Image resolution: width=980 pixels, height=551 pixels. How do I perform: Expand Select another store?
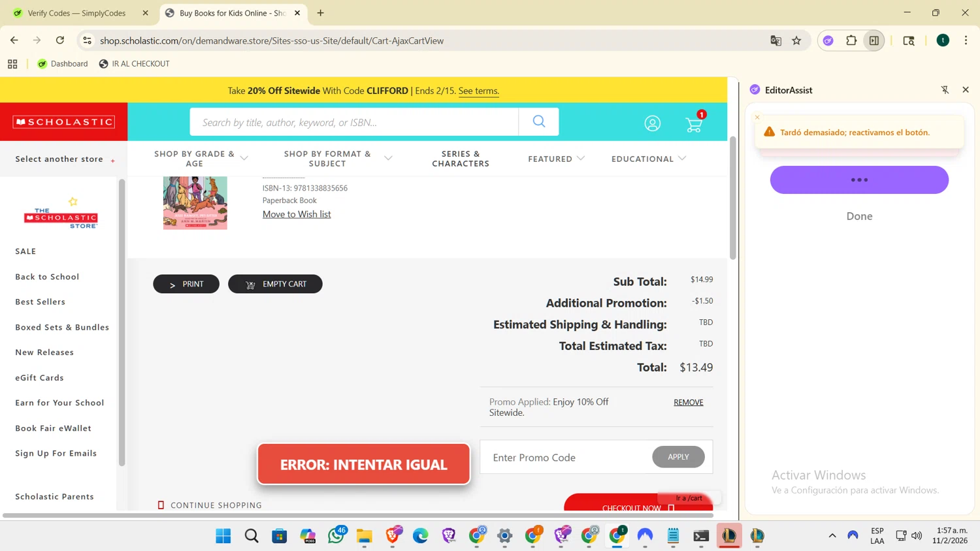[65, 159]
